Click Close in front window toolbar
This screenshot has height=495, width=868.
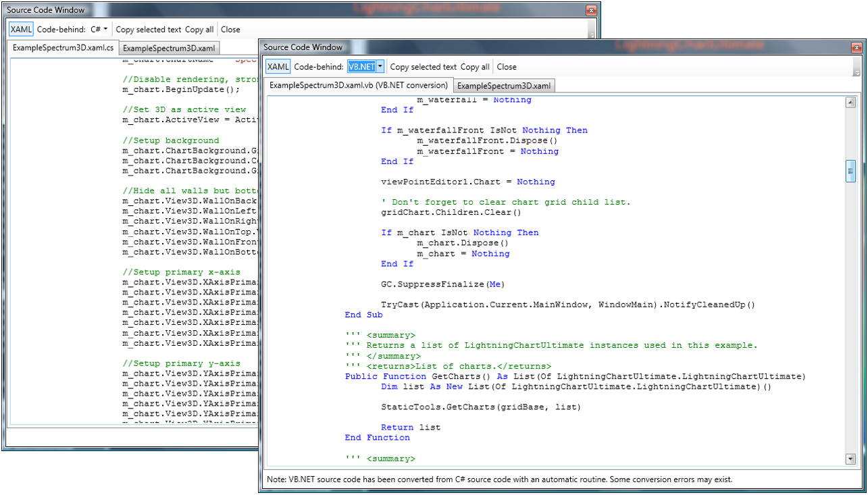[507, 67]
